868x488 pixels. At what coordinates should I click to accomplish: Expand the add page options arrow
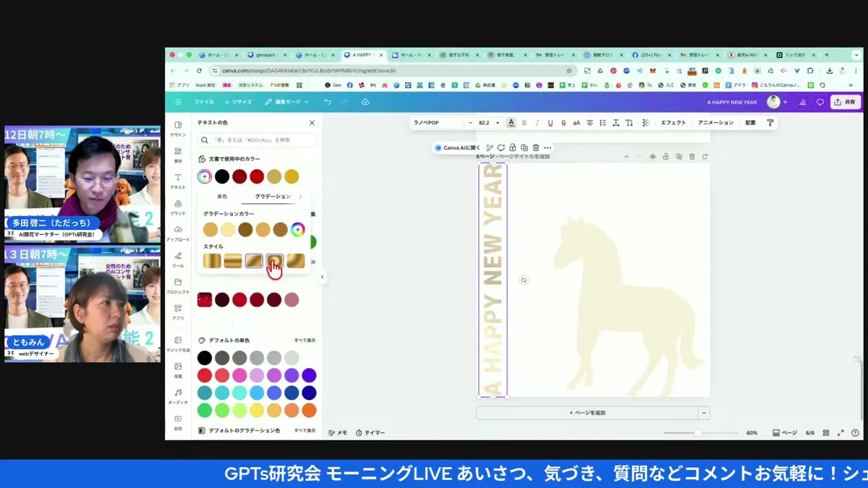[x=704, y=413]
